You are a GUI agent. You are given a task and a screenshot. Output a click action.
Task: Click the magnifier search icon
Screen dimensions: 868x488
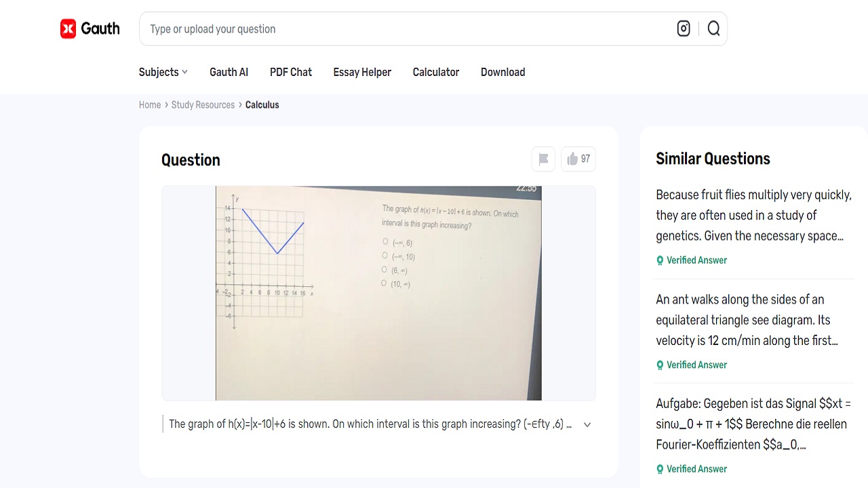713,28
